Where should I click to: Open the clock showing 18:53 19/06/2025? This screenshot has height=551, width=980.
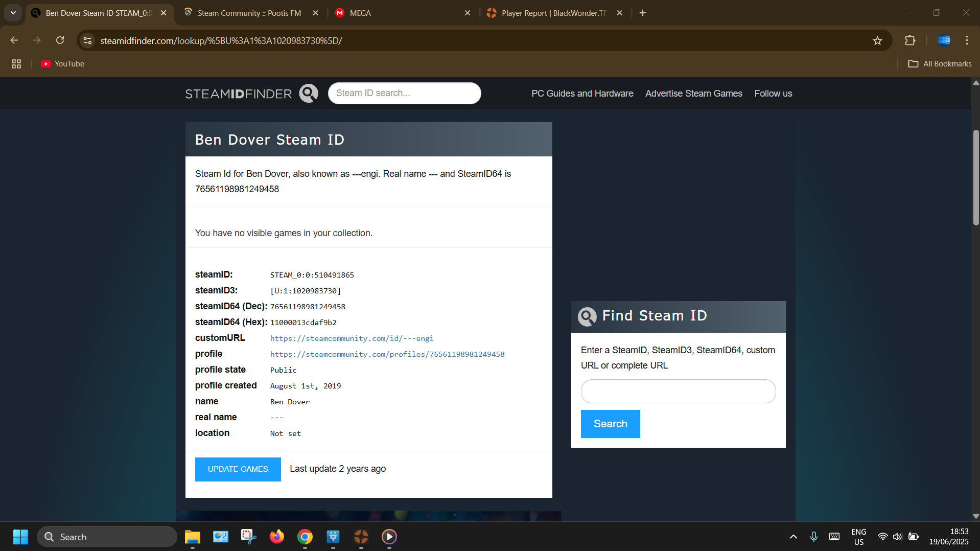click(949, 537)
